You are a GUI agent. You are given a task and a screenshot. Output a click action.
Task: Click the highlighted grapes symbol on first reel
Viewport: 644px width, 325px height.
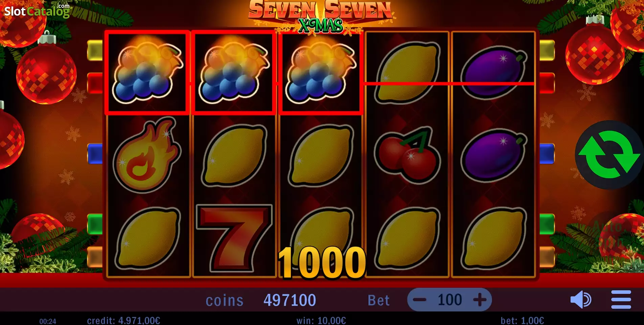147,72
